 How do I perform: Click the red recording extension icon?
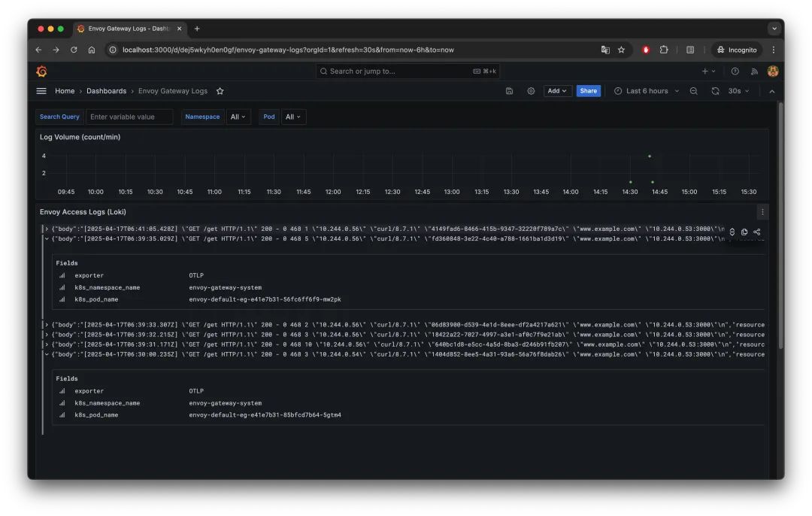coord(645,50)
